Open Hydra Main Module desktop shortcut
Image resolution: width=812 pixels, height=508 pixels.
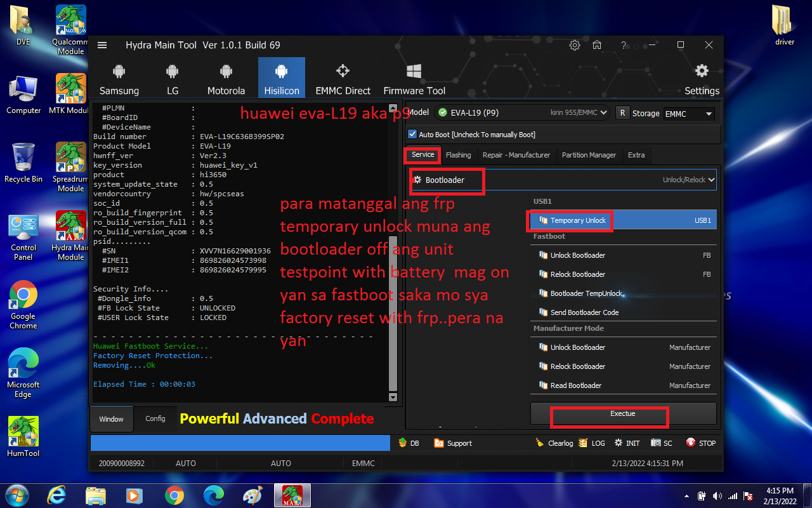pos(71,236)
